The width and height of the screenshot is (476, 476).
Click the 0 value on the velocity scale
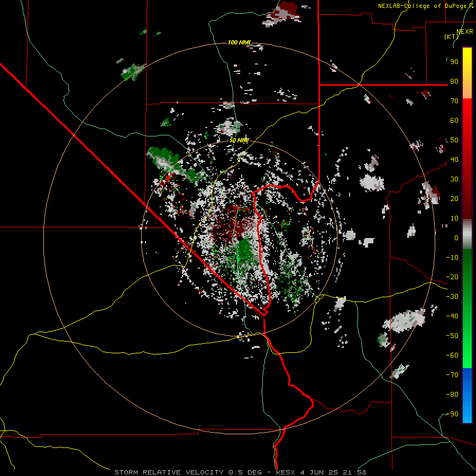tap(456, 238)
